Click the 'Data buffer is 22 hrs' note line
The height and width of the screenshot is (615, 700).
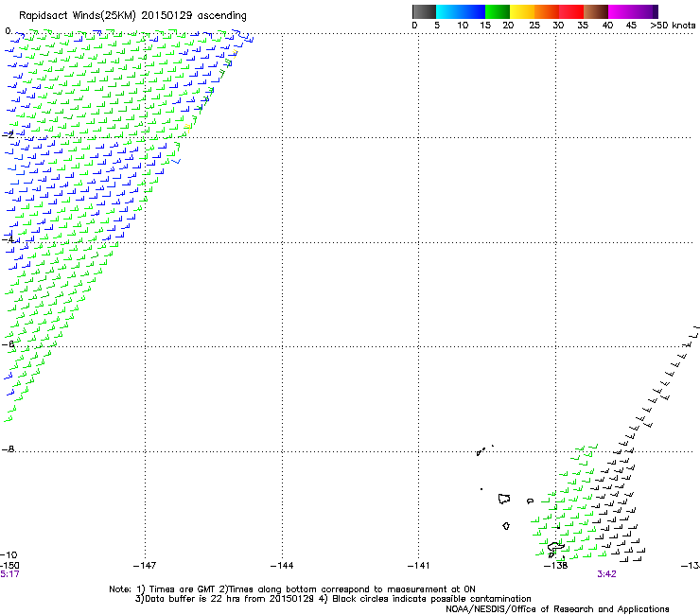(x=333, y=599)
